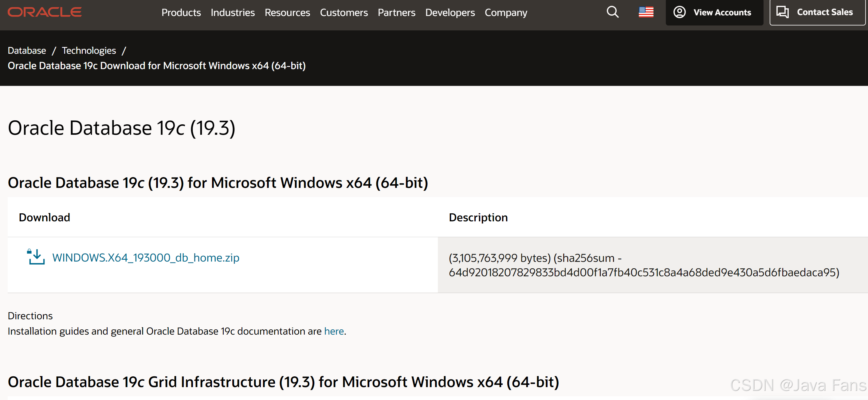Open the Company menu

coord(506,13)
